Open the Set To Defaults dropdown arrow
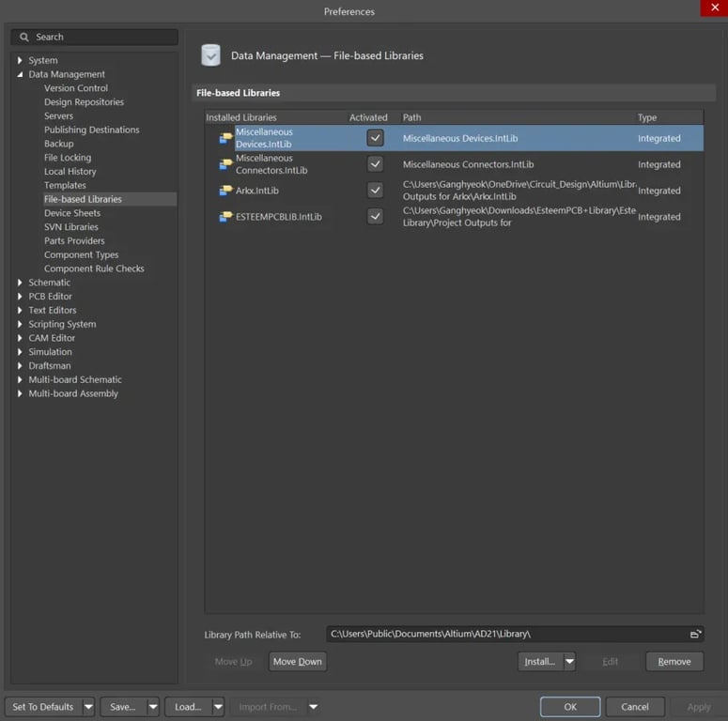Image resolution: width=728 pixels, height=721 pixels. (x=88, y=707)
